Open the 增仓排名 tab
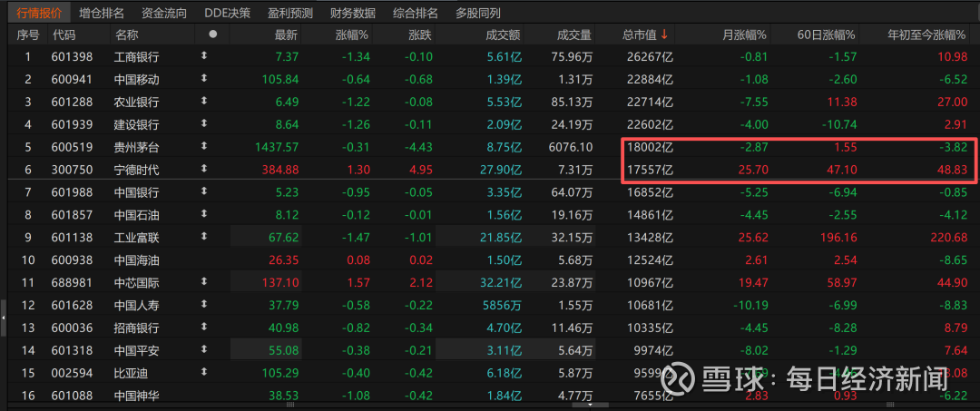 click(102, 13)
